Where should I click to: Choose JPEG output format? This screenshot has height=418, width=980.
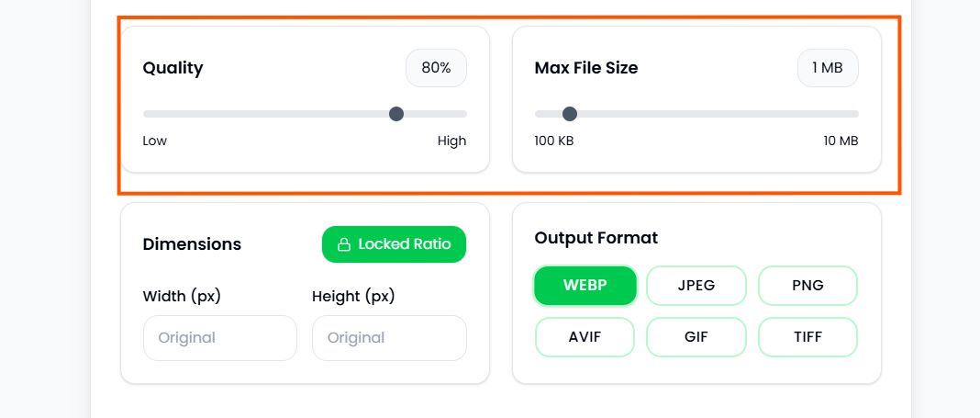[696, 285]
